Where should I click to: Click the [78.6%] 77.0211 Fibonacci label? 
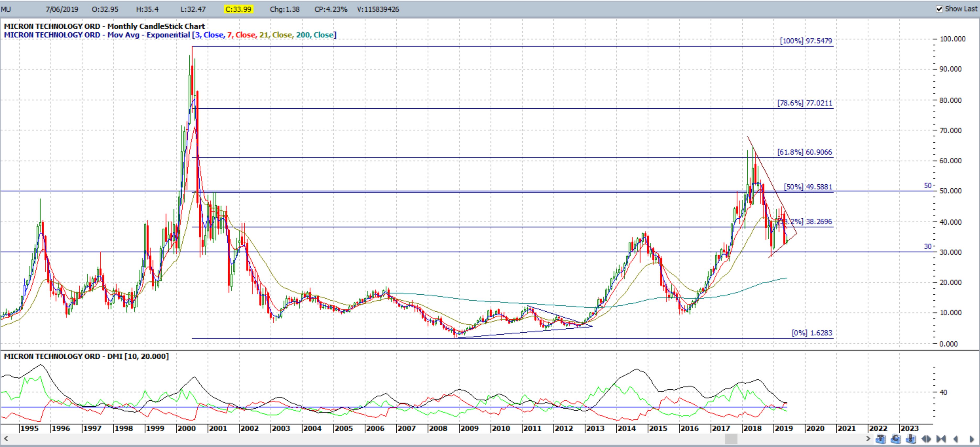805,103
